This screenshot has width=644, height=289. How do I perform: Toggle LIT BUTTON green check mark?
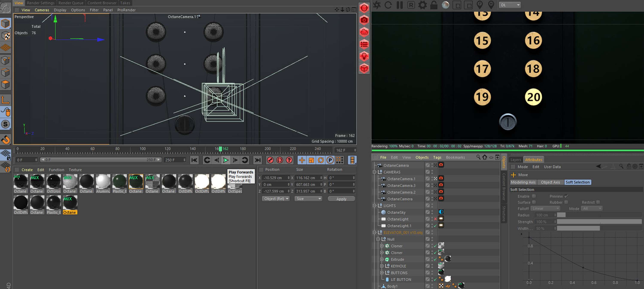[x=435, y=280]
